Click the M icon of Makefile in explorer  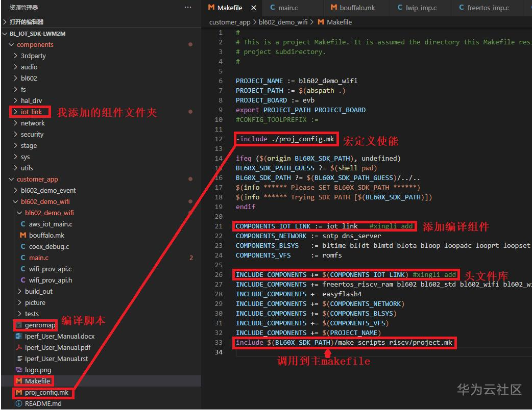coord(19,381)
